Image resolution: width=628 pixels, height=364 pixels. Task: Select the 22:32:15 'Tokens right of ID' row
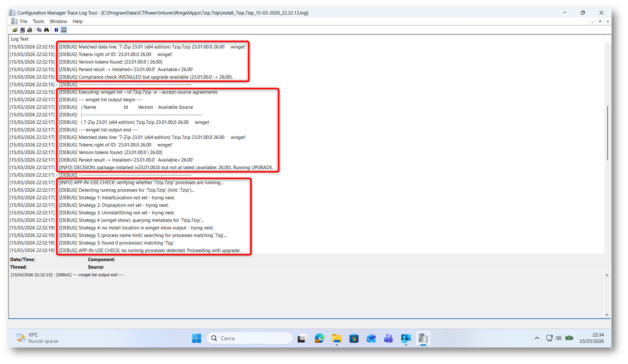(306, 54)
